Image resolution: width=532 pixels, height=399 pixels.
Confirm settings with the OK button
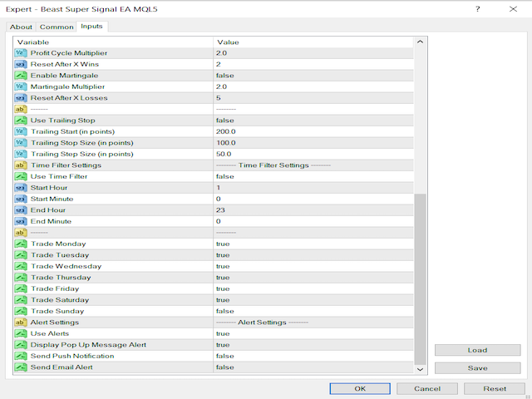[360, 388]
